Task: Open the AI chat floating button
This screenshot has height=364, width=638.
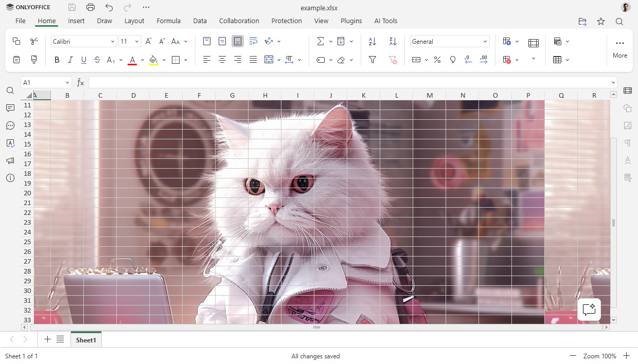Action: 589,310
